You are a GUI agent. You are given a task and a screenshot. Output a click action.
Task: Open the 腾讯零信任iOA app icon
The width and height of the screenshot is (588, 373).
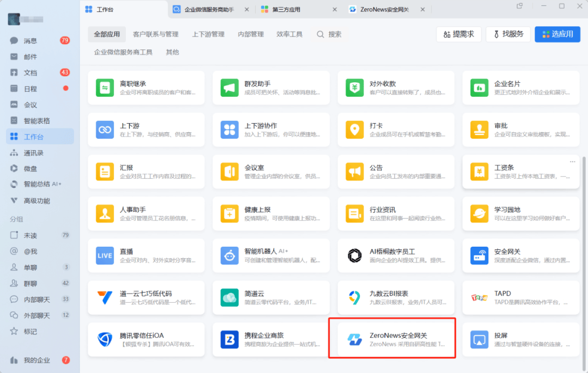(x=105, y=340)
